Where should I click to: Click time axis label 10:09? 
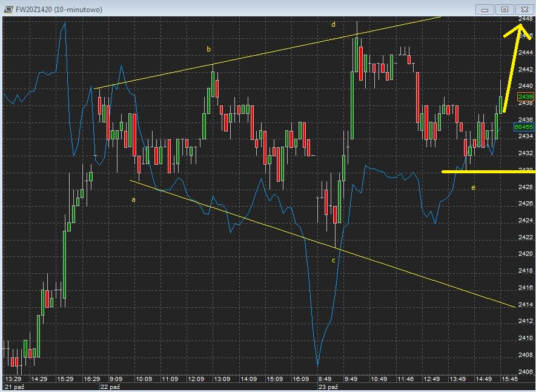point(144,379)
